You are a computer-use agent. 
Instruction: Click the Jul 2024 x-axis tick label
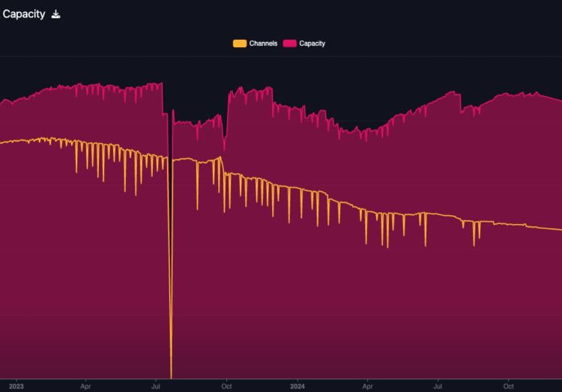point(437,387)
